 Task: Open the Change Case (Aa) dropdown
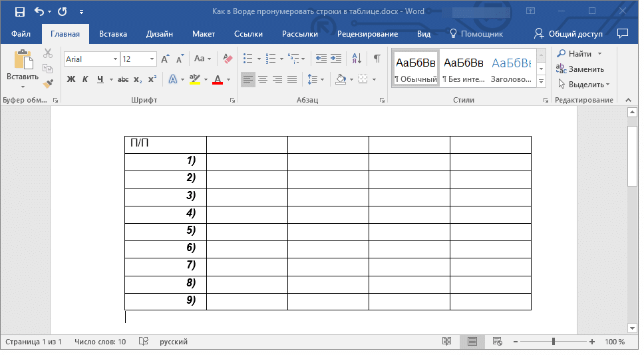[202, 59]
